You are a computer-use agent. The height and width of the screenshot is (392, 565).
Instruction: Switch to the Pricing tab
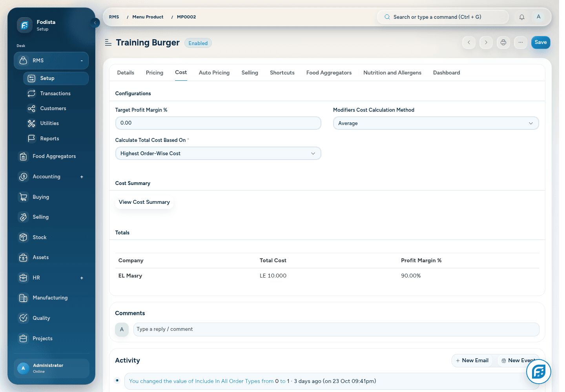(x=155, y=73)
